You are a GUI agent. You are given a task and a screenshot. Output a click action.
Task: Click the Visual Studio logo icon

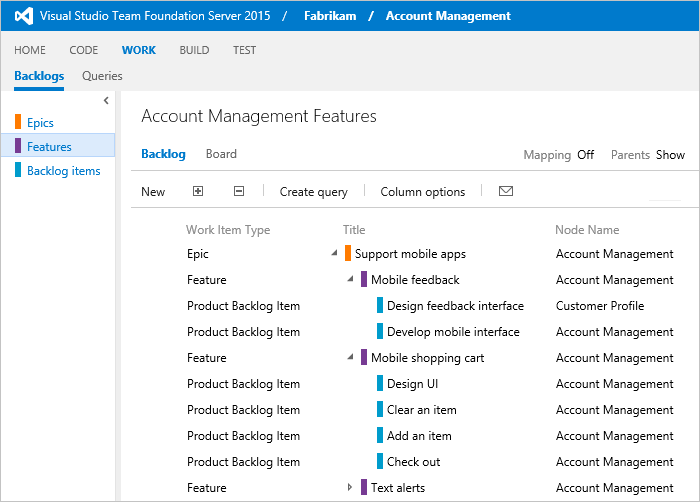point(24,16)
